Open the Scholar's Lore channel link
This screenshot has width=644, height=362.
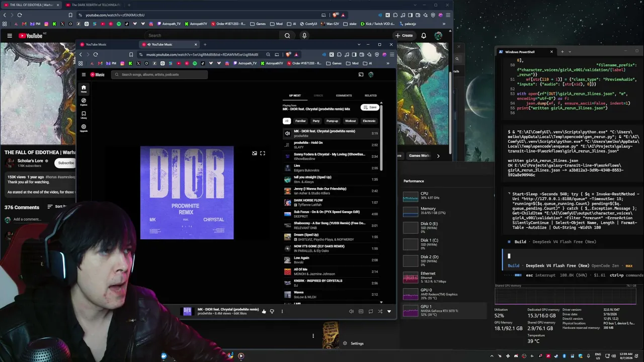click(x=30, y=161)
